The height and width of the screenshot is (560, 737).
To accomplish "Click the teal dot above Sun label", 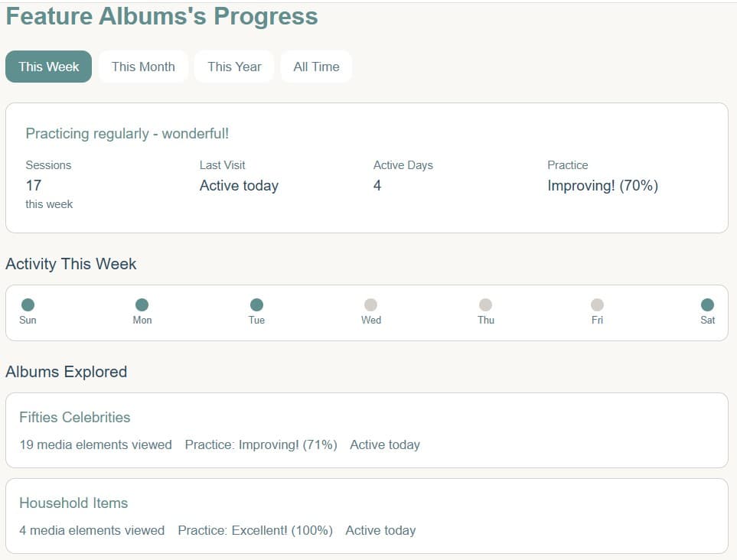I will 28,302.
